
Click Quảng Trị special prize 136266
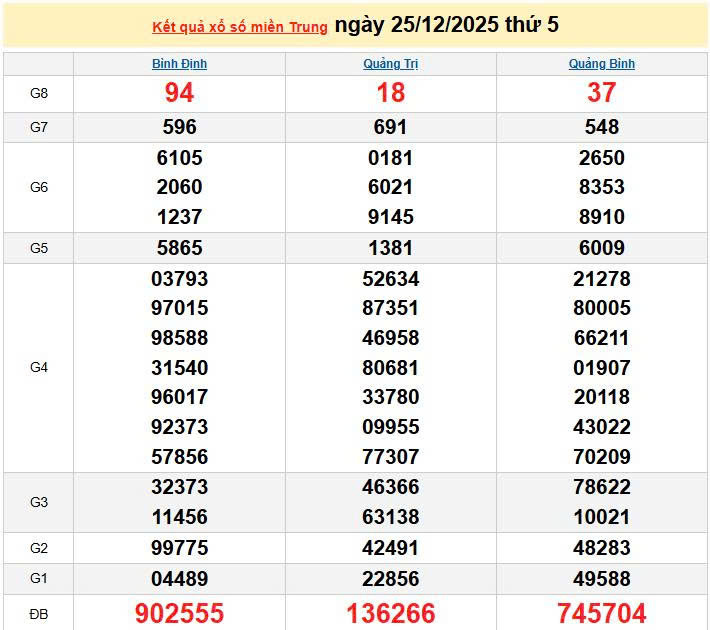click(390, 613)
